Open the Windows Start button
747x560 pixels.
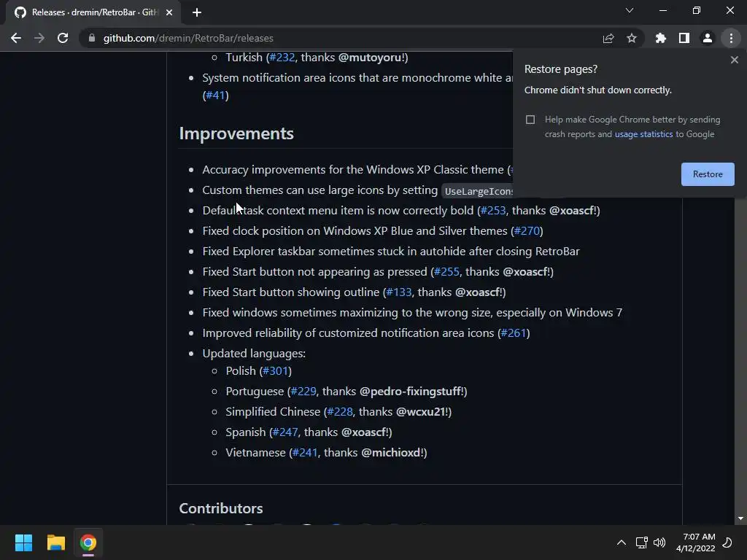point(23,542)
